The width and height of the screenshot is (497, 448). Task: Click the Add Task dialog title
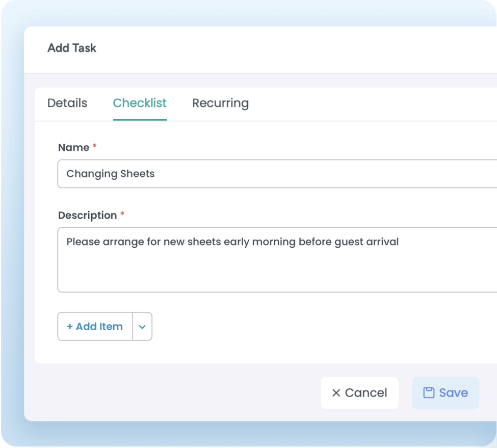tap(72, 48)
